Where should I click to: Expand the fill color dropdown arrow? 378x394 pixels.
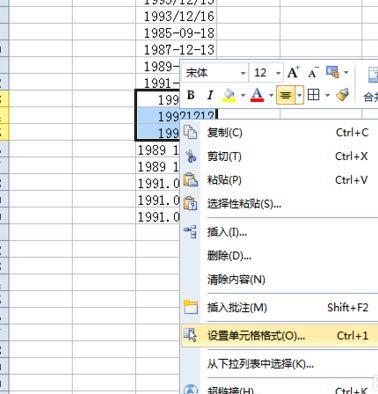pos(243,96)
